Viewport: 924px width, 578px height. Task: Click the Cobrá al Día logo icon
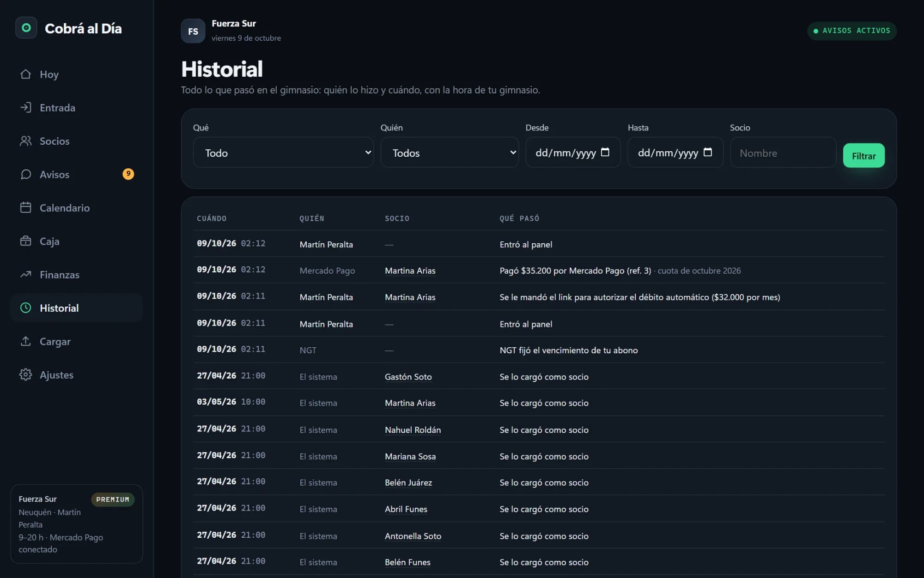(26, 28)
